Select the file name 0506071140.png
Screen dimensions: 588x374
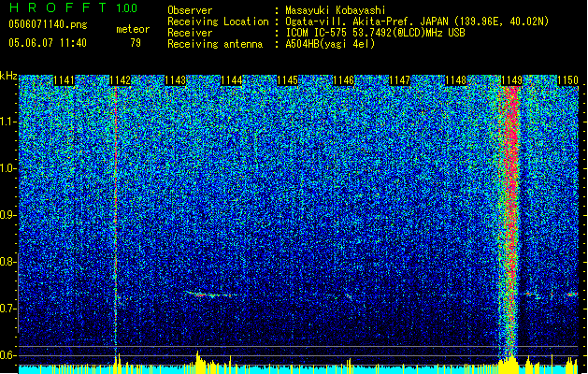(48, 25)
